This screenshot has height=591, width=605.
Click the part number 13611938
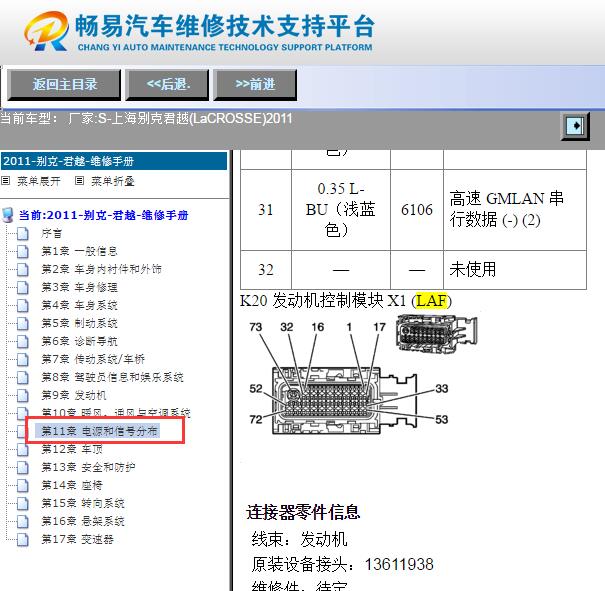(399, 564)
